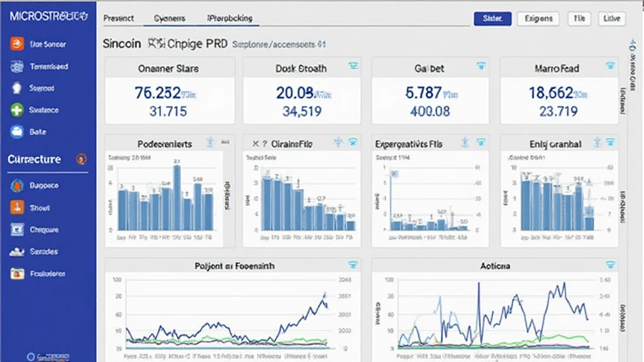Click the blue Bate icon in sidebar
The image size is (644, 362).
(16, 133)
